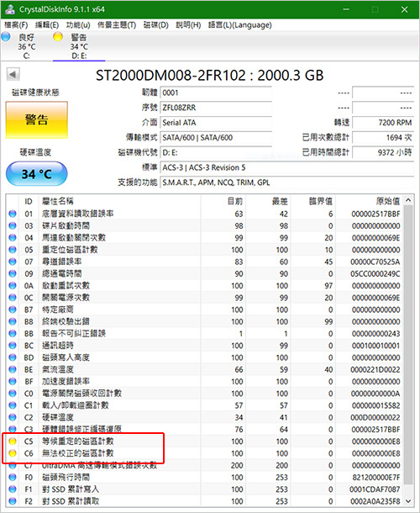Click the blue status icon for attribute B8
This screenshot has height=513, width=420.
(x=13, y=321)
